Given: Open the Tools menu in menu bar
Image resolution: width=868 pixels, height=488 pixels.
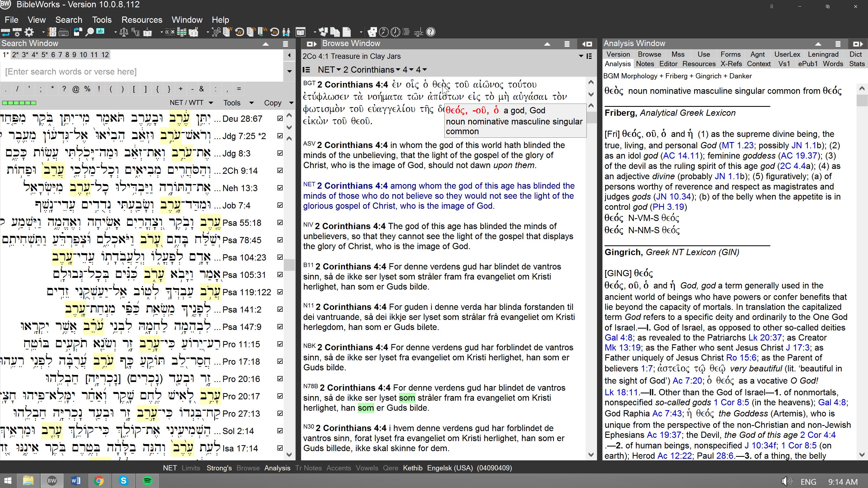Looking at the screenshot, I should (x=102, y=20).
